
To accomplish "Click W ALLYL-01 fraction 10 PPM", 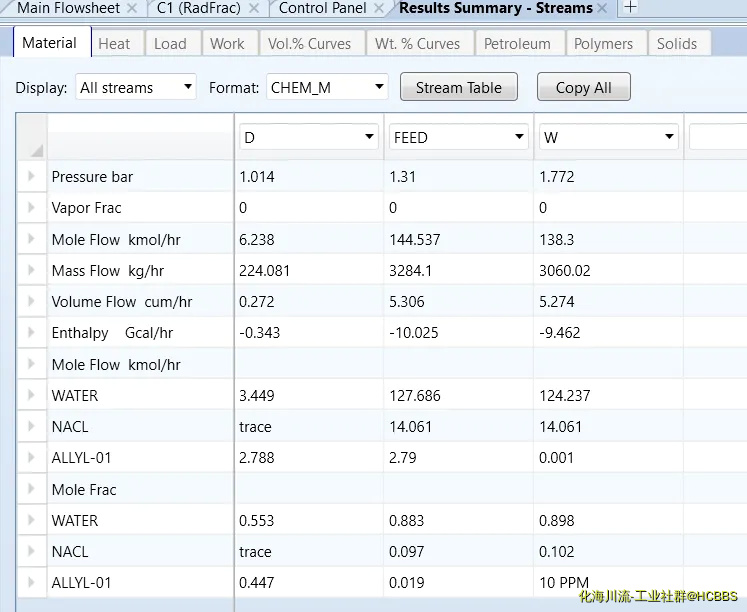I will (564, 582).
